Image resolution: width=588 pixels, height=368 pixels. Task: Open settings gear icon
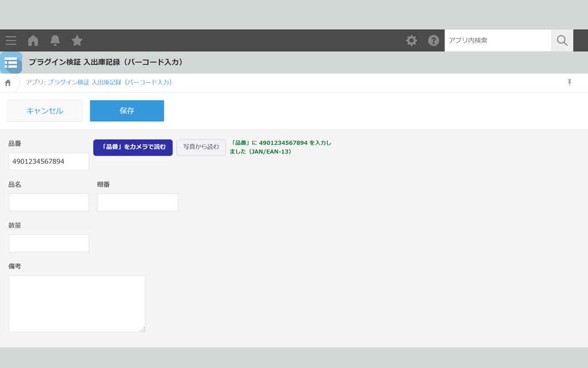point(411,40)
